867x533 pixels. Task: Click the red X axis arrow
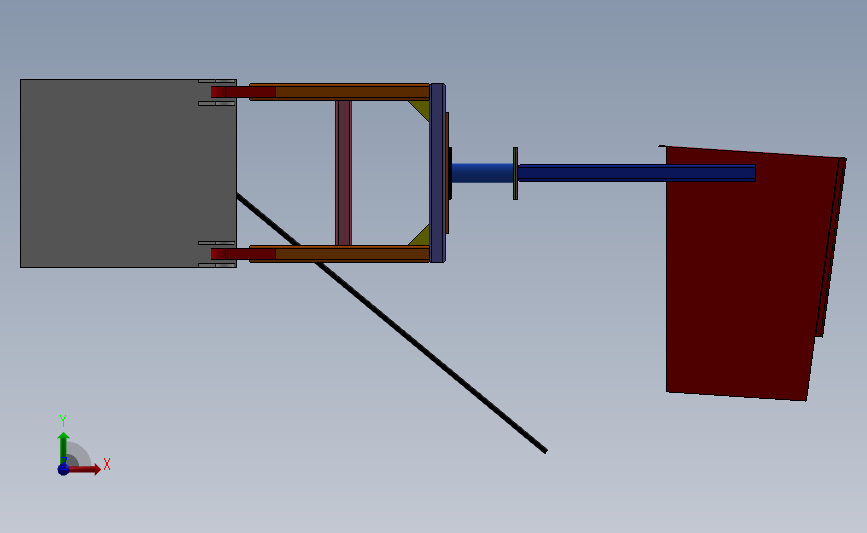[84, 469]
